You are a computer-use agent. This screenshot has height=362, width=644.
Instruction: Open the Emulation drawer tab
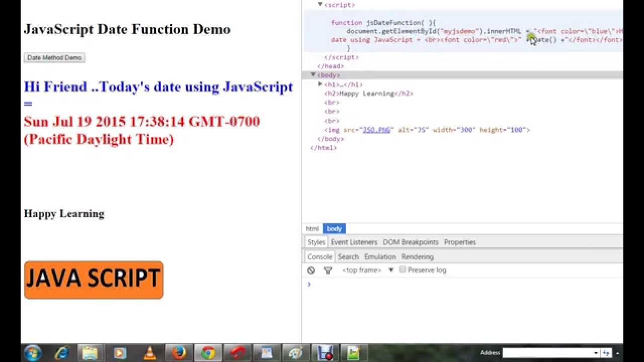[x=380, y=256]
